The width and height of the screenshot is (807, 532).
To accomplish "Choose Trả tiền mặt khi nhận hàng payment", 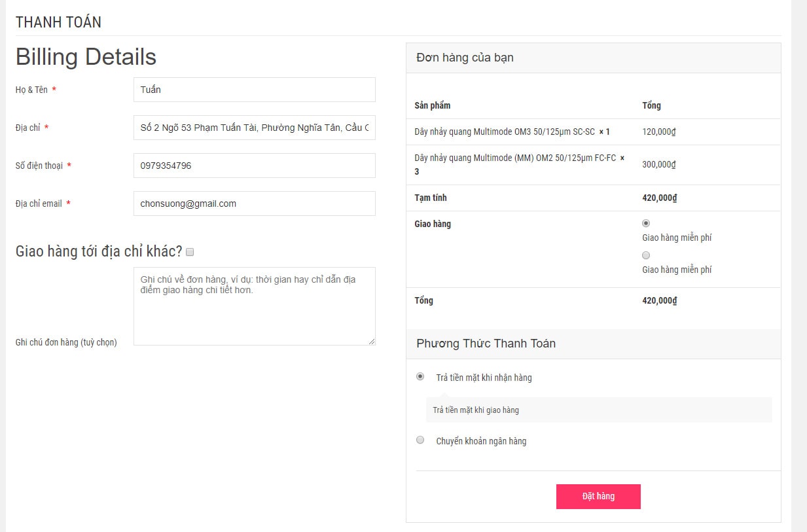I will (x=420, y=376).
